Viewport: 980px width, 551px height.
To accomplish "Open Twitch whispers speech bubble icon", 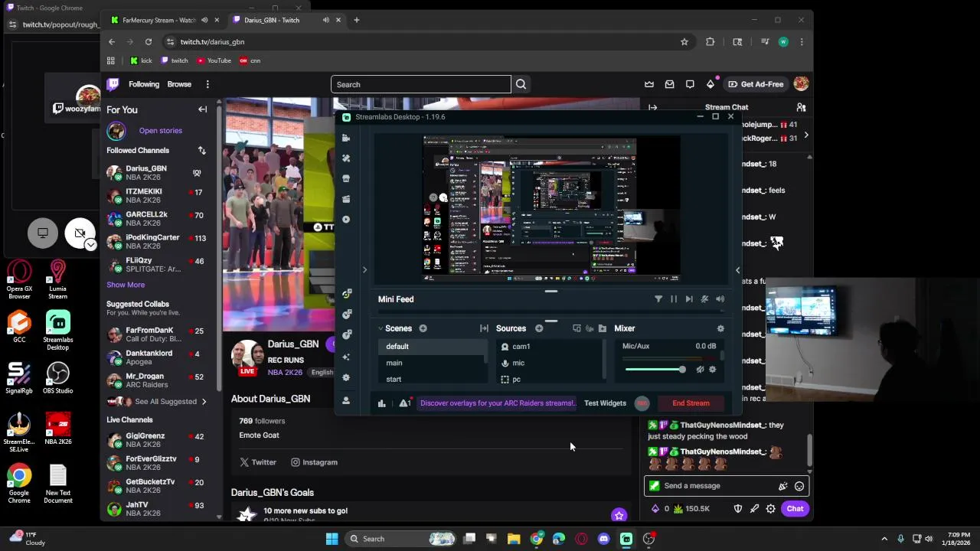I will 690,84.
